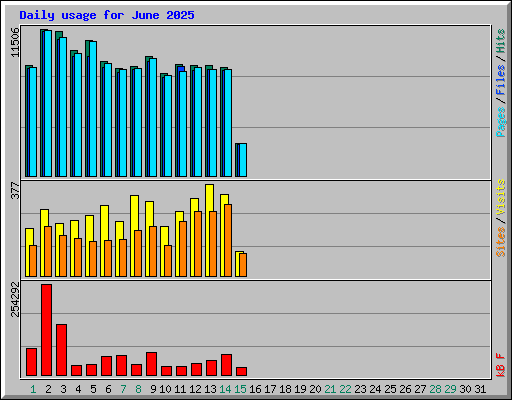Click day label 3 on the x-axis
This screenshot has width=512, height=400.
point(63,389)
